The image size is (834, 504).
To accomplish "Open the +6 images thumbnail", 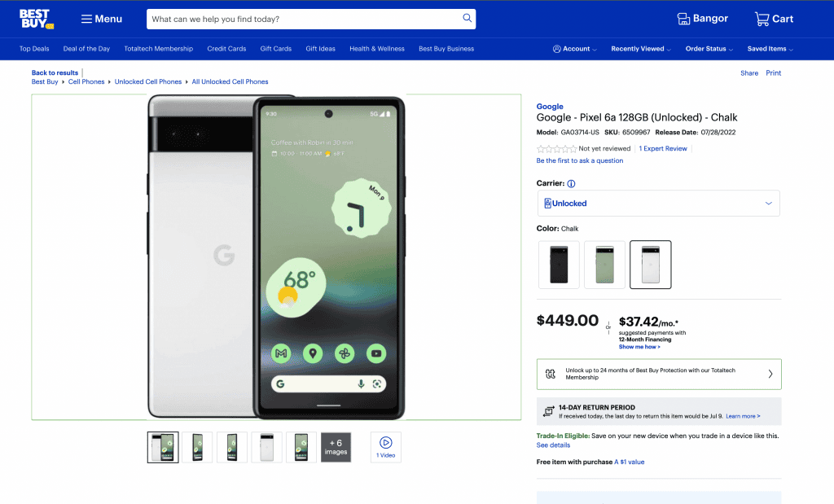I will 336,447.
